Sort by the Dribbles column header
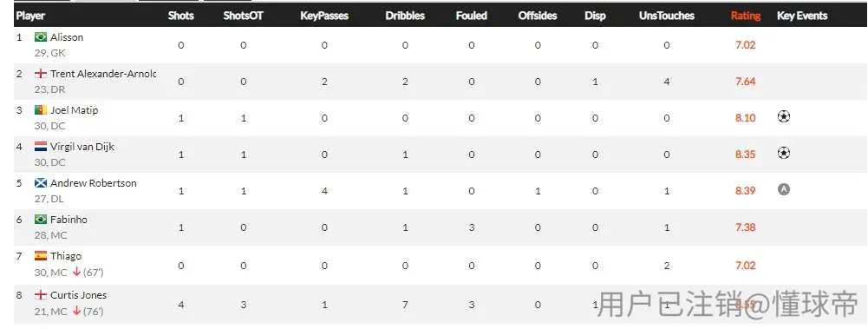The height and width of the screenshot is (329, 868). [405, 16]
